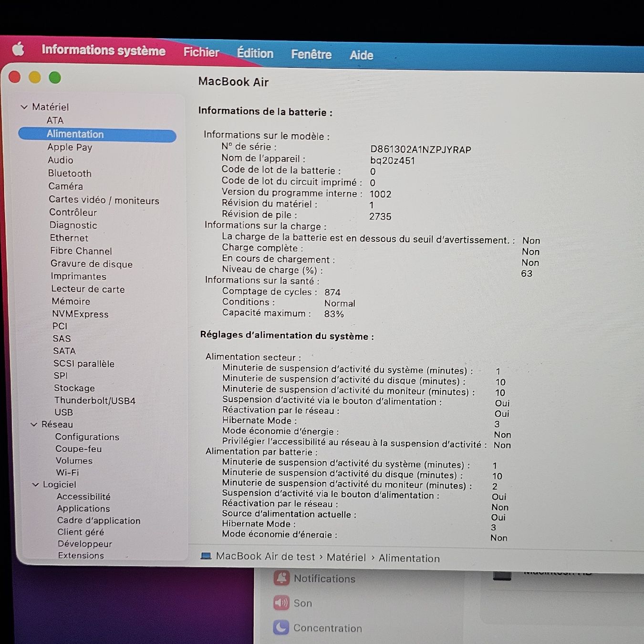Close the Informations système window

point(14,77)
